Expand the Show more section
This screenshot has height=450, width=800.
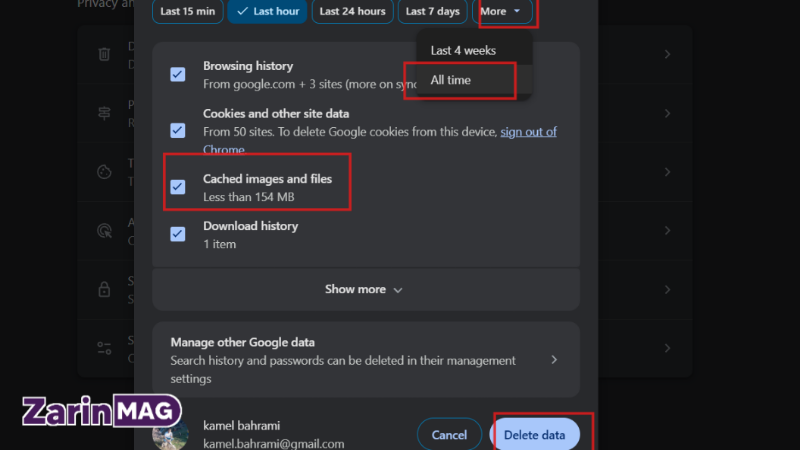pyautogui.click(x=365, y=289)
